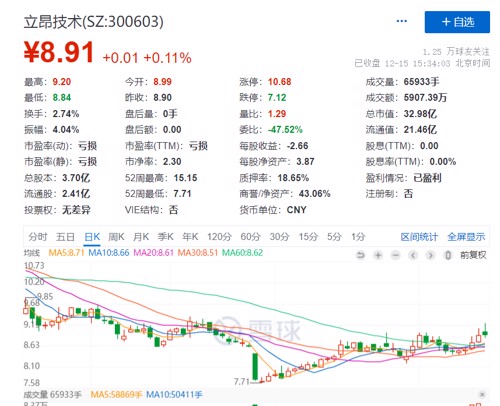
Task: Click the MA5:8.71 moving average label
Action: click(x=66, y=253)
